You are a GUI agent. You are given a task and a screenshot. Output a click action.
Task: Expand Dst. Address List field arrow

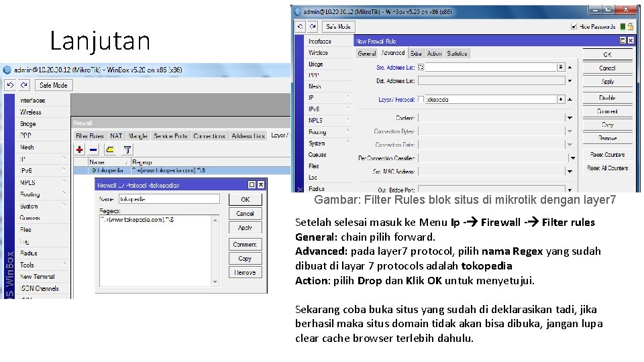[570, 81]
